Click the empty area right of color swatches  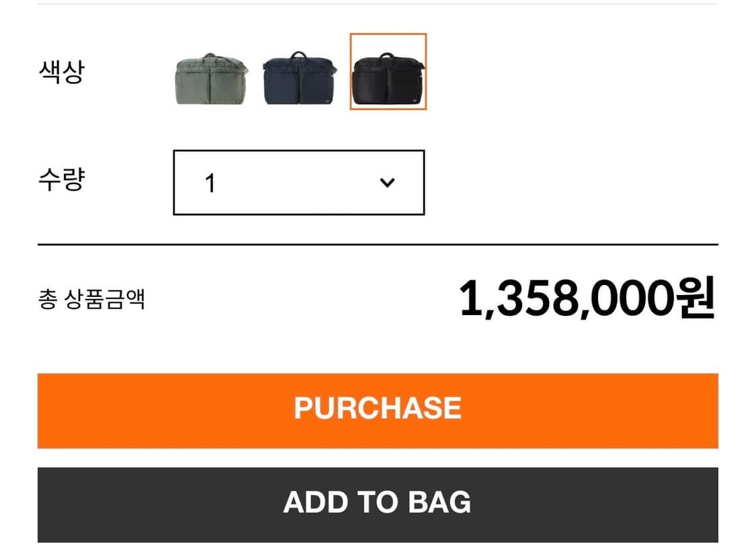click(x=571, y=71)
